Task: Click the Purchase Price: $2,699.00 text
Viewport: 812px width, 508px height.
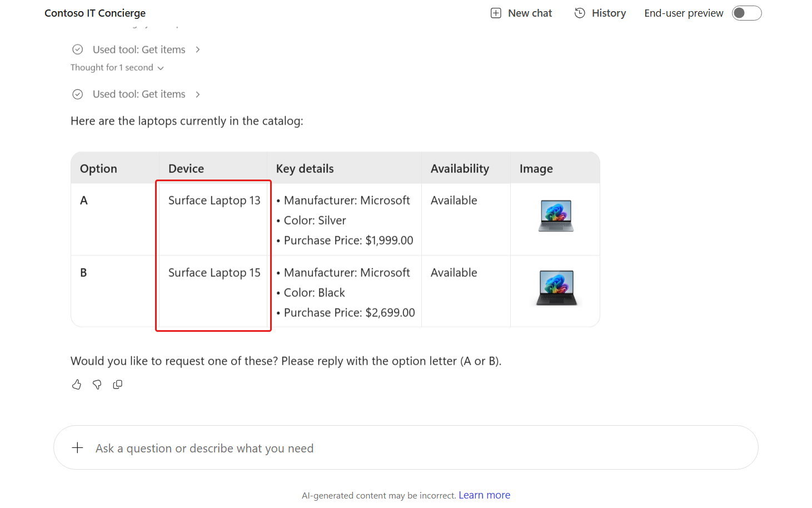Action: pyautogui.click(x=350, y=313)
